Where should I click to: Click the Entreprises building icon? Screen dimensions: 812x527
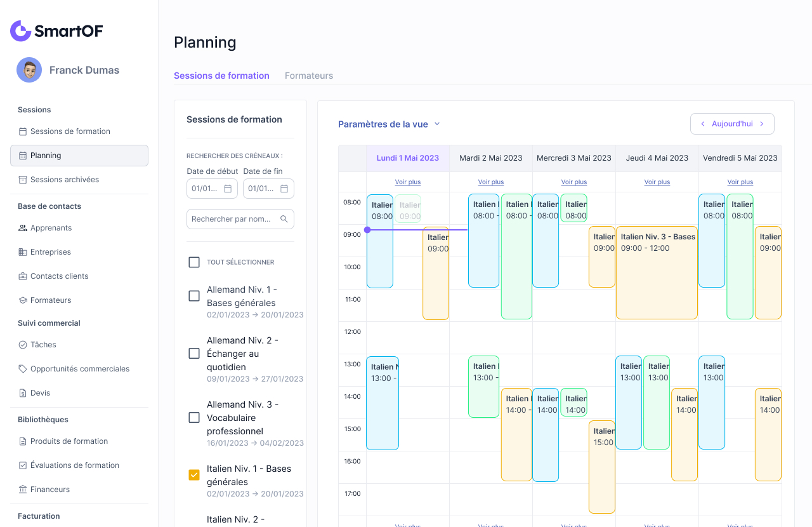(x=23, y=252)
